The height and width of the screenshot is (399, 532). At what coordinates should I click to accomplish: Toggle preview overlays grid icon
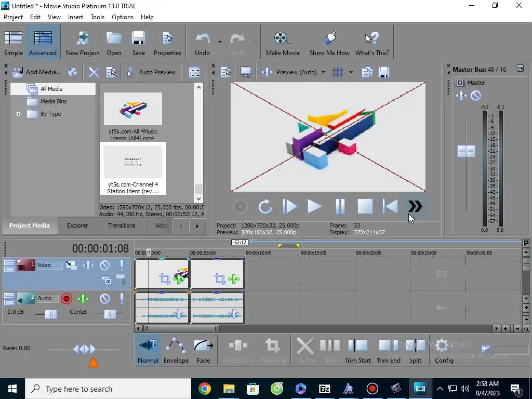[338, 72]
